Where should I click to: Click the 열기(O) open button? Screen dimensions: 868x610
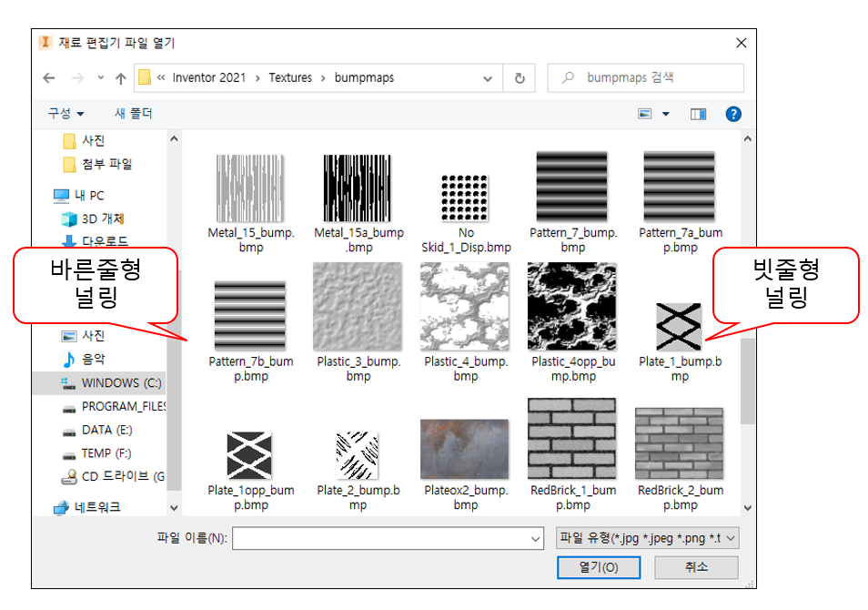[x=599, y=567]
